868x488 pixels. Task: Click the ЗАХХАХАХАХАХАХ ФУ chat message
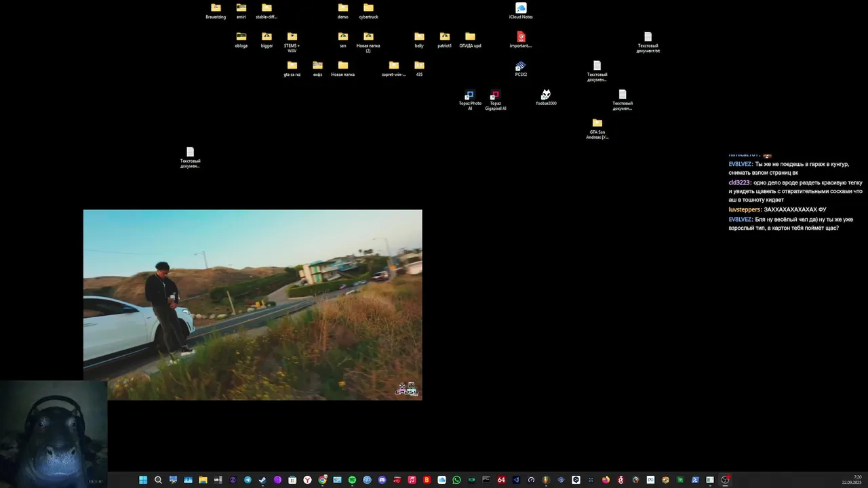click(795, 209)
